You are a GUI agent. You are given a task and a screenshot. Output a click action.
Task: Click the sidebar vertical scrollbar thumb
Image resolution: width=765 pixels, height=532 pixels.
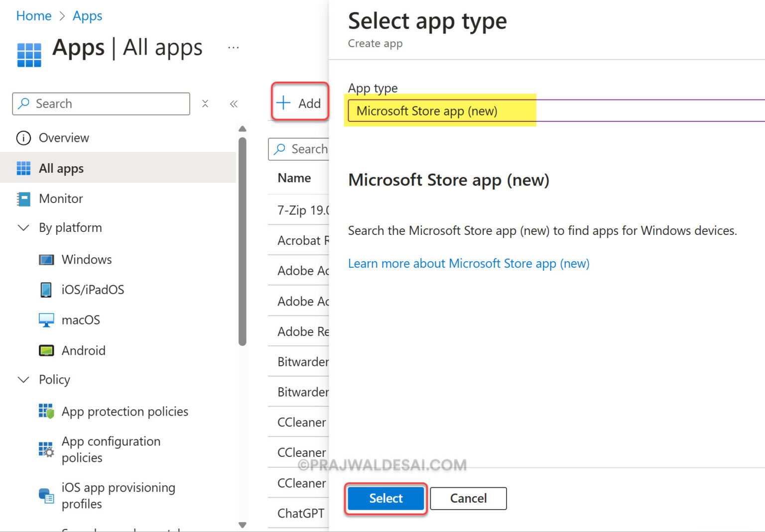point(243,241)
